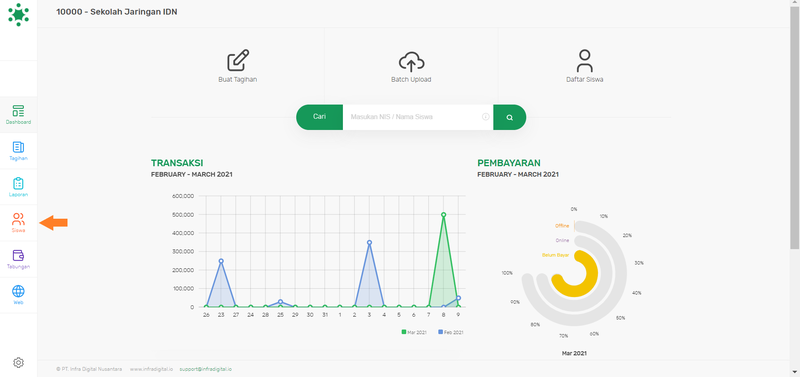
Task: Open the settings gear icon
Action: pos(18,363)
